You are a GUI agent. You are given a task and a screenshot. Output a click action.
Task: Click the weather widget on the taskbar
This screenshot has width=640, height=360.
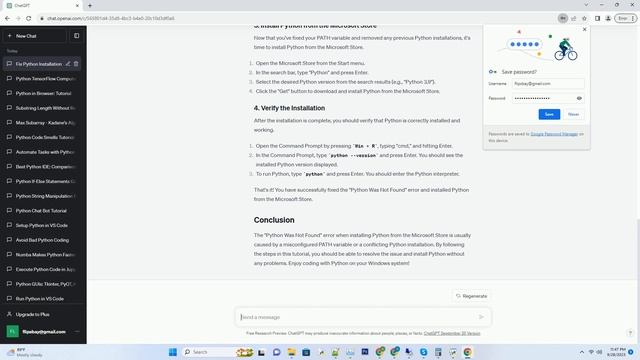[25, 352]
